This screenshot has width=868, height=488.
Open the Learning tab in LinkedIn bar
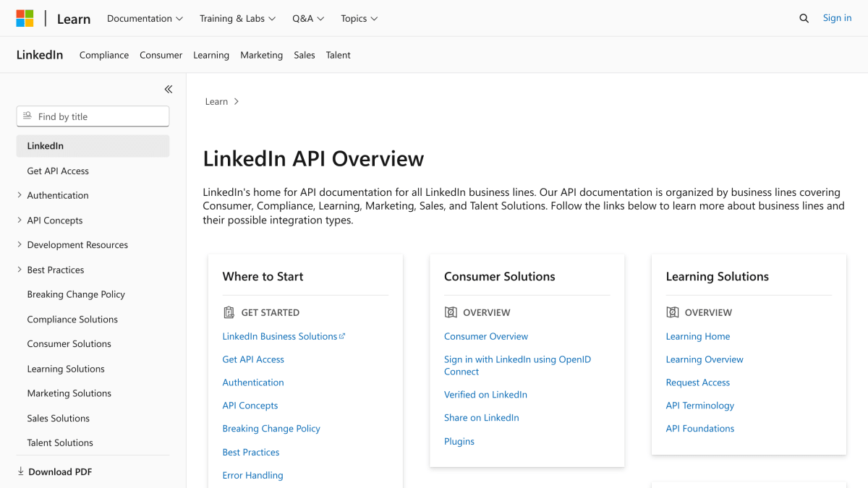tap(211, 55)
